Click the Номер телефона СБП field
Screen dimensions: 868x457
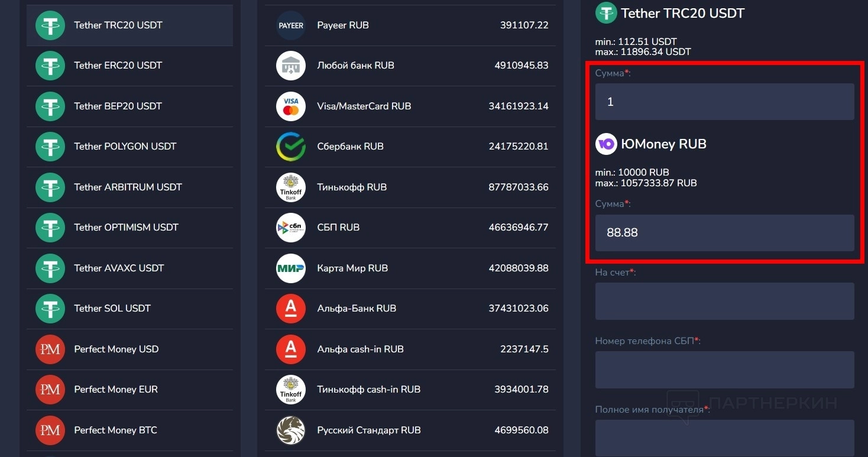click(x=724, y=370)
